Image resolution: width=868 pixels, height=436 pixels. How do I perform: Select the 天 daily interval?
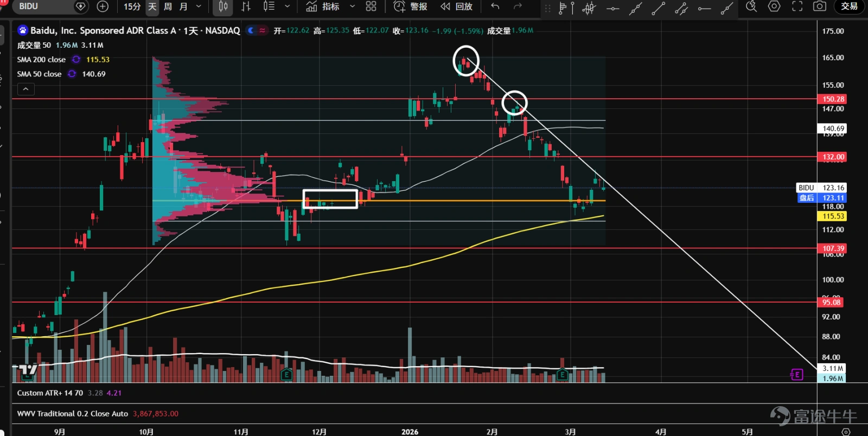(152, 7)
